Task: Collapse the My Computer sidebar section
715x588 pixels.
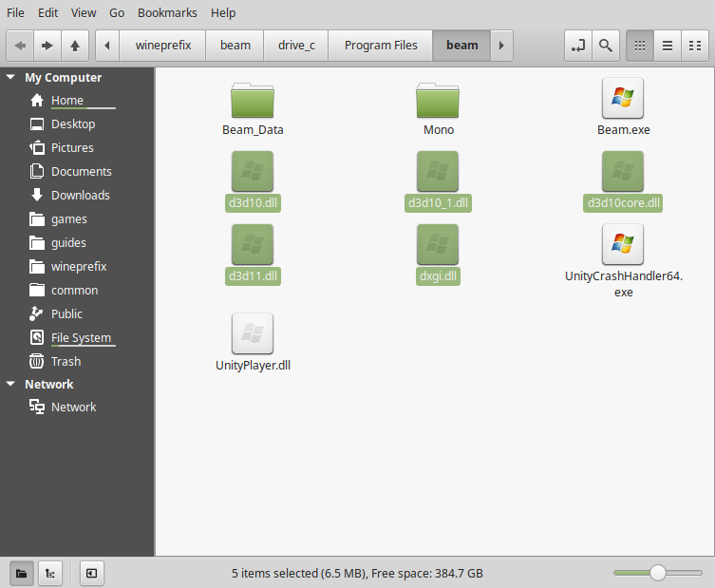Action: pyautogui.click(x=11, y=77)
